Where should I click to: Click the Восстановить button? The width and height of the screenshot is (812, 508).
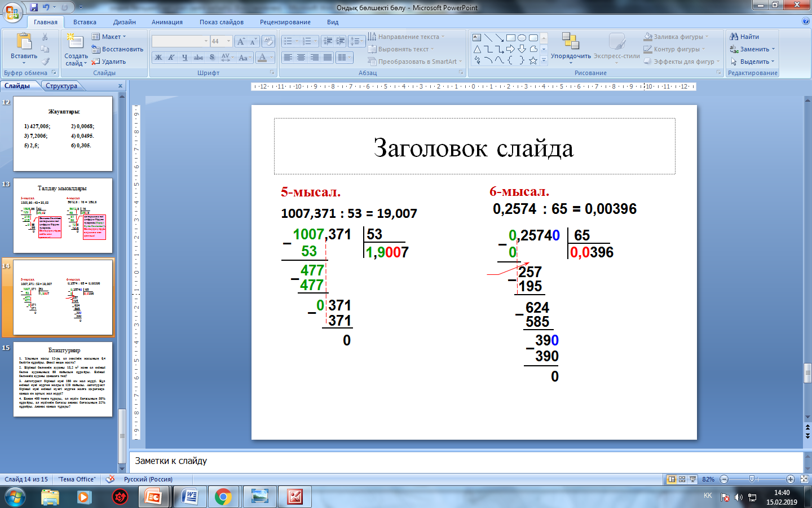coord(118,49)
